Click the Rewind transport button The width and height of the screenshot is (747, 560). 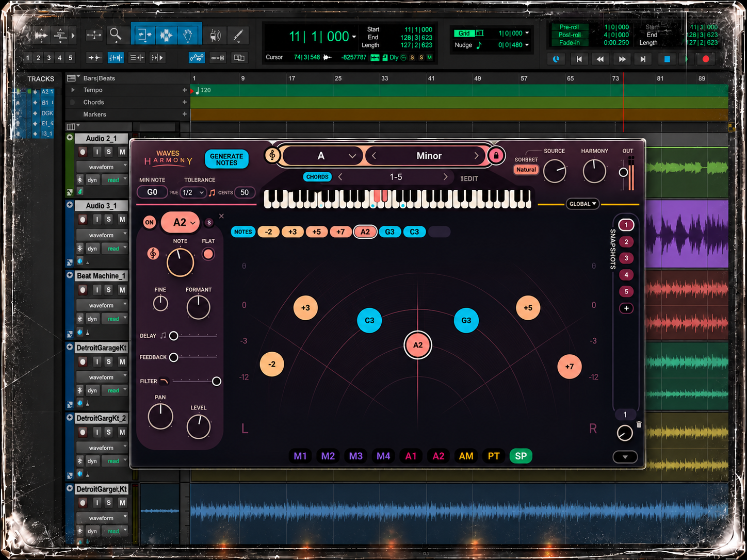click(x=600, y=59)
